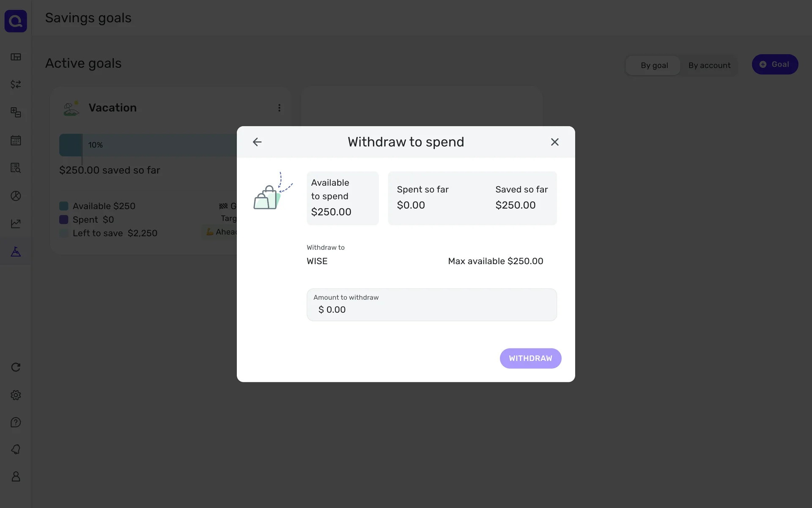Image resolution: width=812 pixels, height=508 pixels.
Task: Close the Withdraw to spend dialog
Action: [554, 142]
